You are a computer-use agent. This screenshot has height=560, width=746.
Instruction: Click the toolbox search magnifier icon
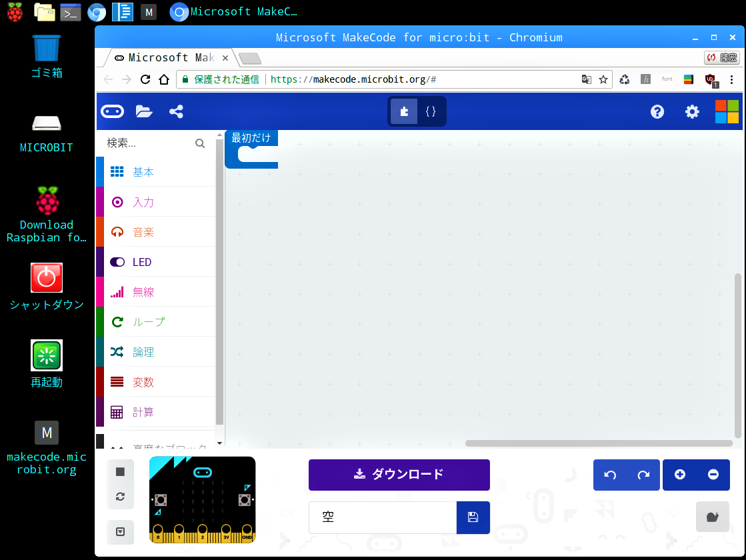[200, 143]
